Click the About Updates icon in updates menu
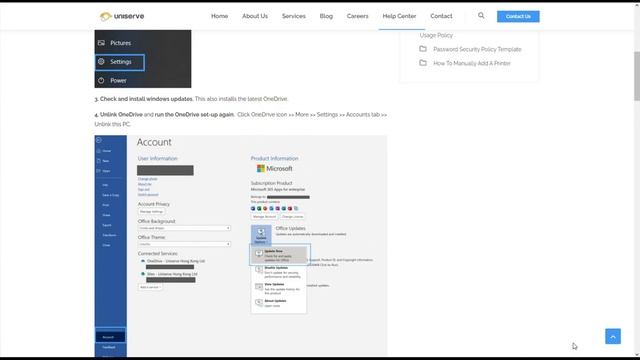Screen dimensions: 640x360 pyautogui.click(x=259, y=303)
